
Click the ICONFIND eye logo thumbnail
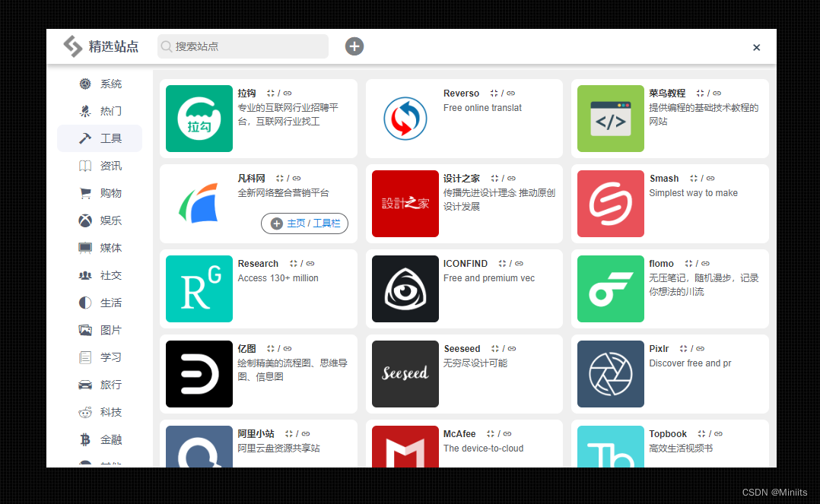[405, 289]
